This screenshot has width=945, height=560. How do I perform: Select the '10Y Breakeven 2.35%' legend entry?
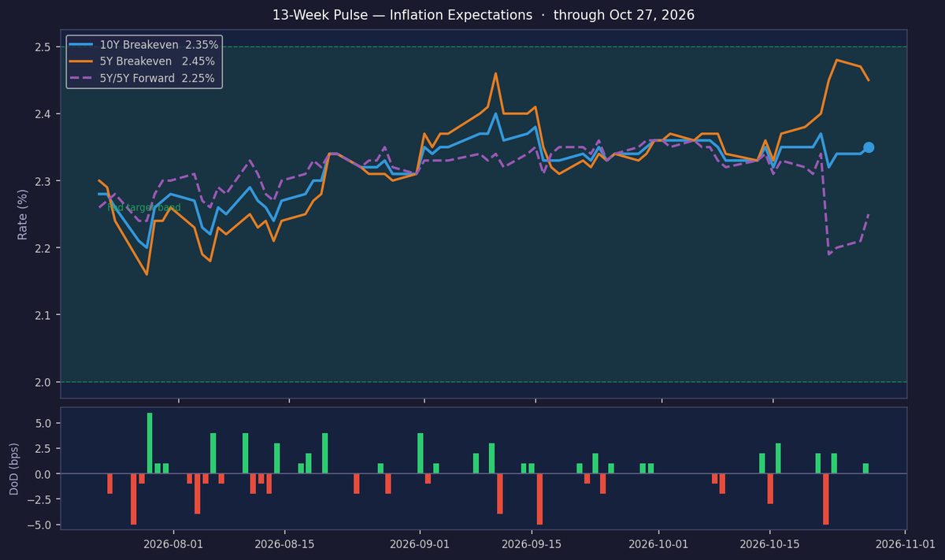tap(144, 46)
